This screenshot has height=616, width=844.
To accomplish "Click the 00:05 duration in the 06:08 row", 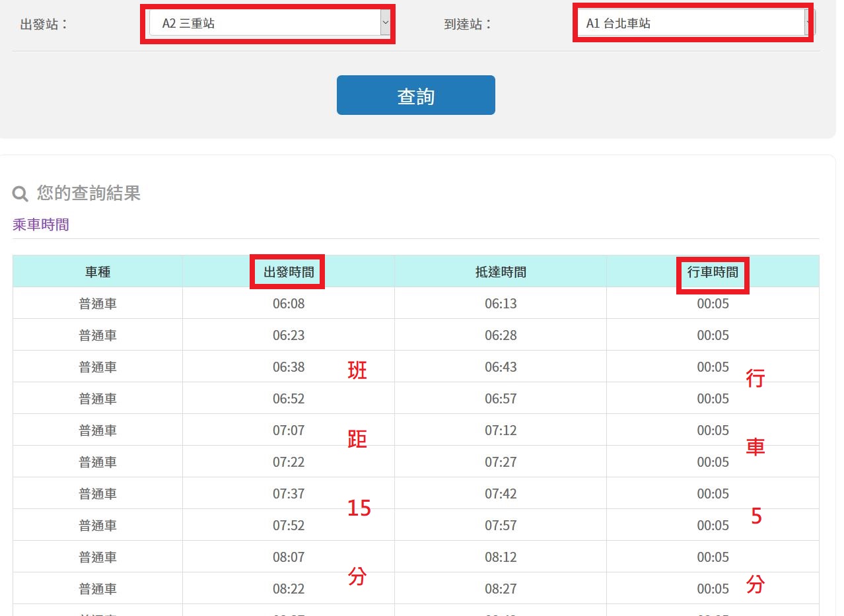I will click(713, 304).
